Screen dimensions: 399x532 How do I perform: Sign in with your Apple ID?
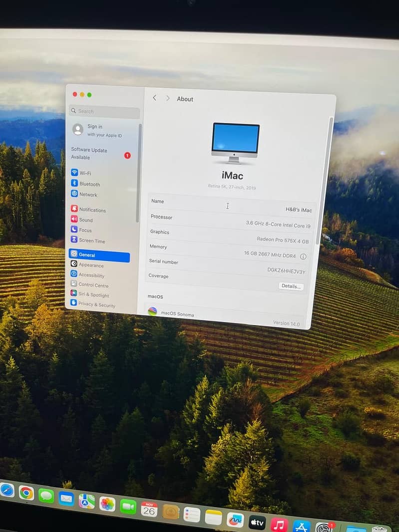(97, 130)
